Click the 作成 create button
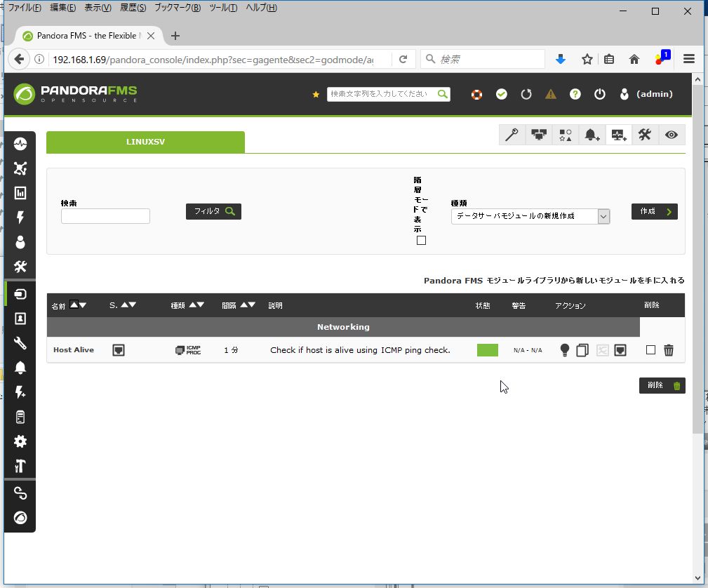The image size is (708, 588). click(x=654, y=211)
